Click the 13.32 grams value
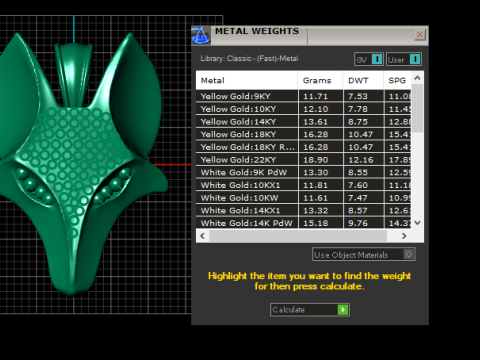Viewport: 480px width, 360px height. [x=315, y=210]
